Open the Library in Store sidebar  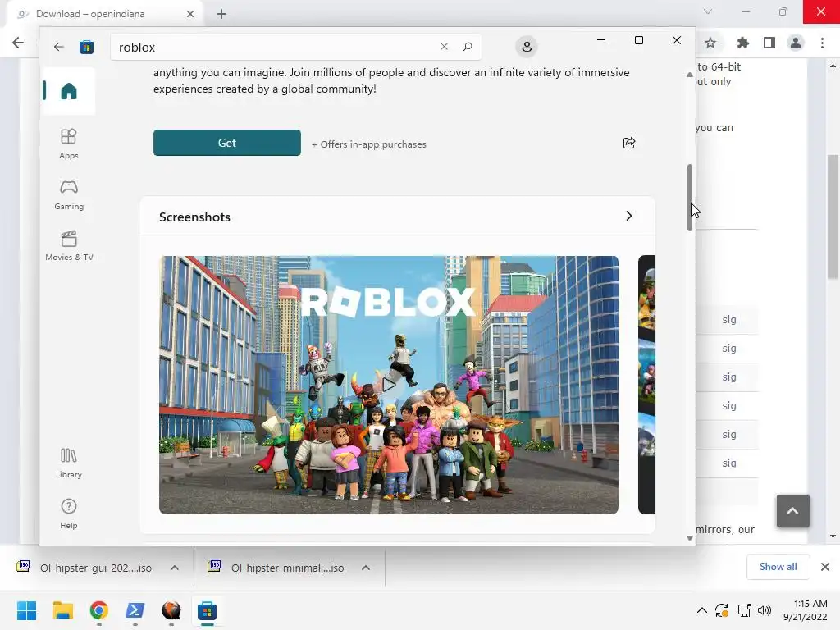(x=69, y=463)
